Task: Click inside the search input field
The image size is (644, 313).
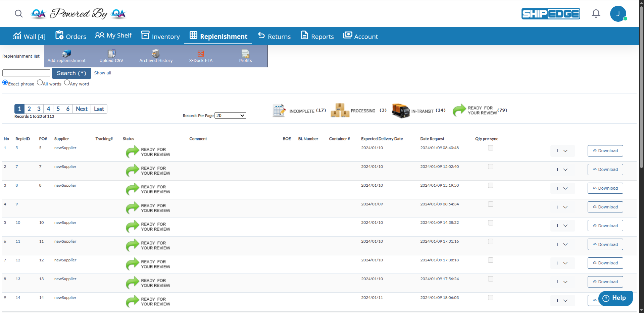Action: click(x=26, y=73)
